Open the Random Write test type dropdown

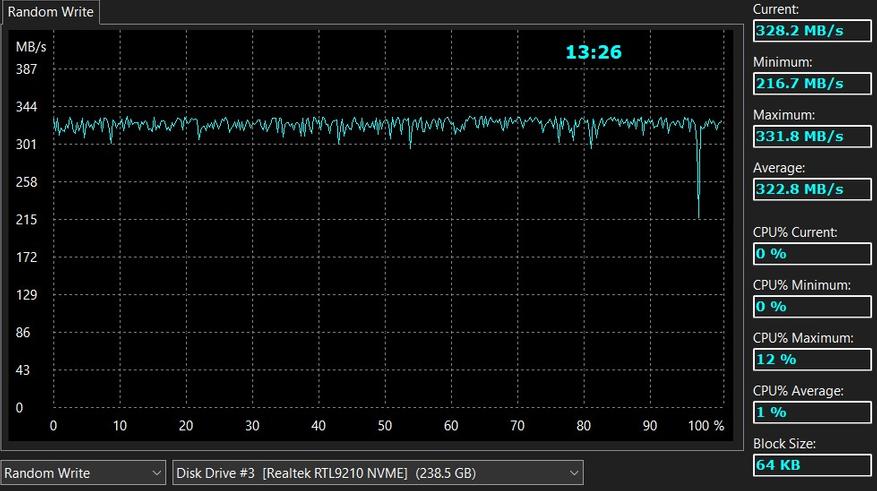tap(84, 473)
